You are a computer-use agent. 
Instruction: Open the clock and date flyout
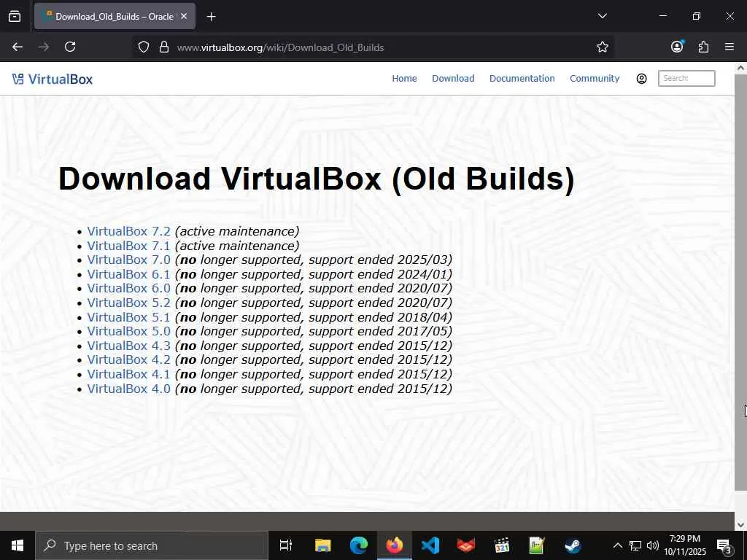(685, 545)
